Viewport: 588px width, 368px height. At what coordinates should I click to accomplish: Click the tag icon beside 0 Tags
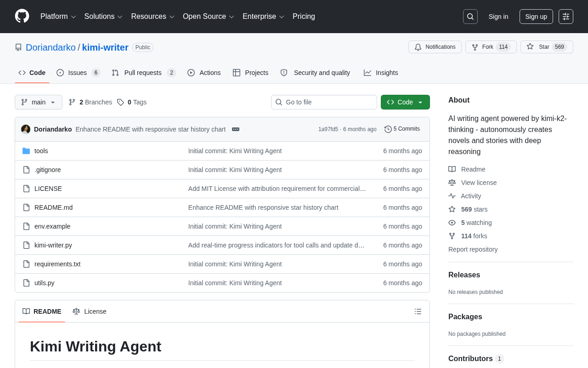tap(120, 102)
